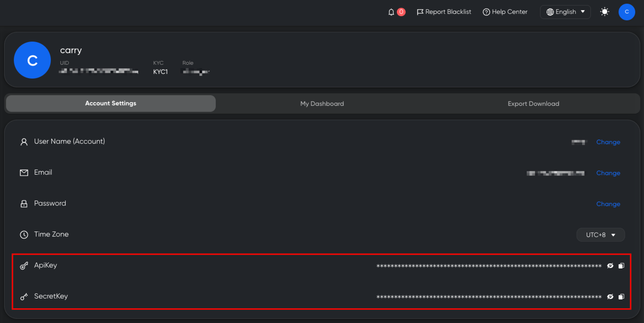The width and height of the screenshot is (644, 323).
Task: Expand the UTC+8 time zone dropdown
Action: point(601,235)
